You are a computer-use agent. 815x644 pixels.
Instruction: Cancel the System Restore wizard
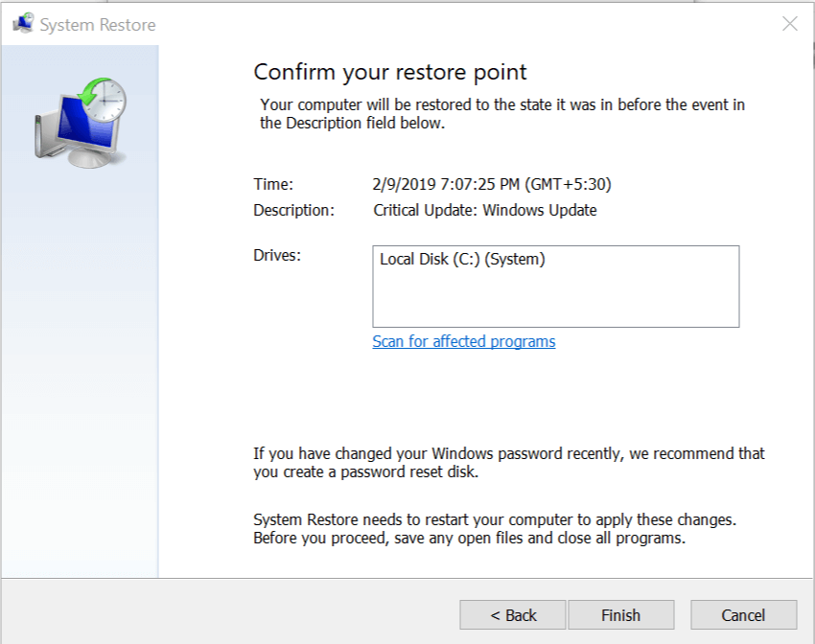[743, 615]
